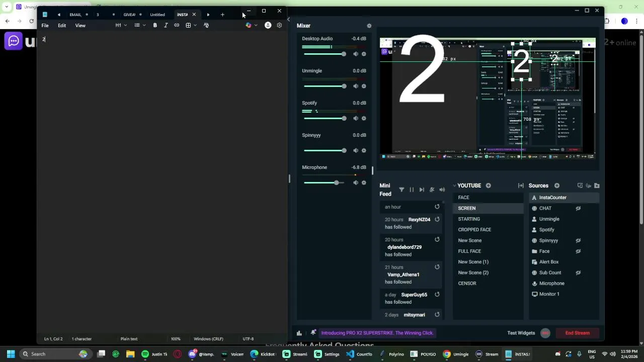Show the hidden Face source
The image size is (644, 362).
578,251
